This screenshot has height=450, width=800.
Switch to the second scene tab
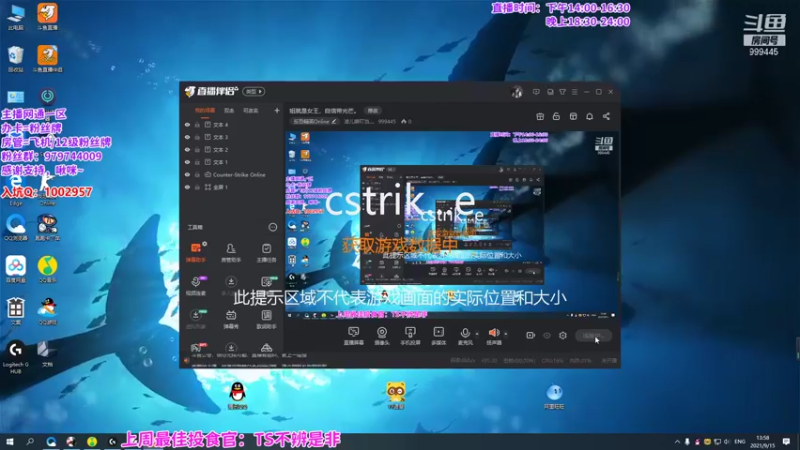[x=229, y=111]
